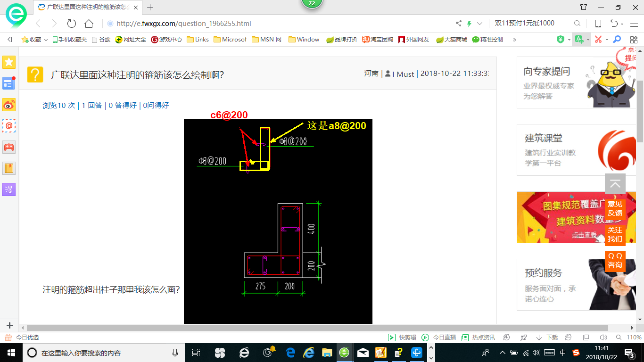Open Task View on the taskbar
644x362 pixels.
pyautogui.click(x=196, y=353)
